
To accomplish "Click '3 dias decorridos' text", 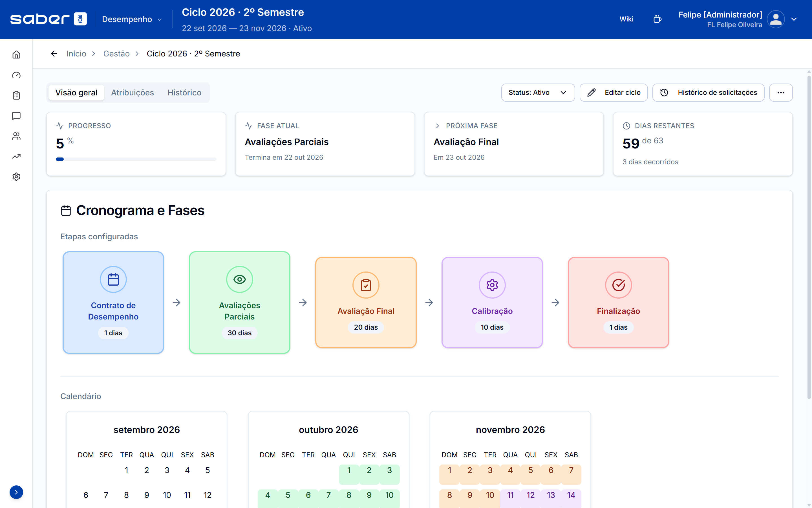I will (650, 162).
